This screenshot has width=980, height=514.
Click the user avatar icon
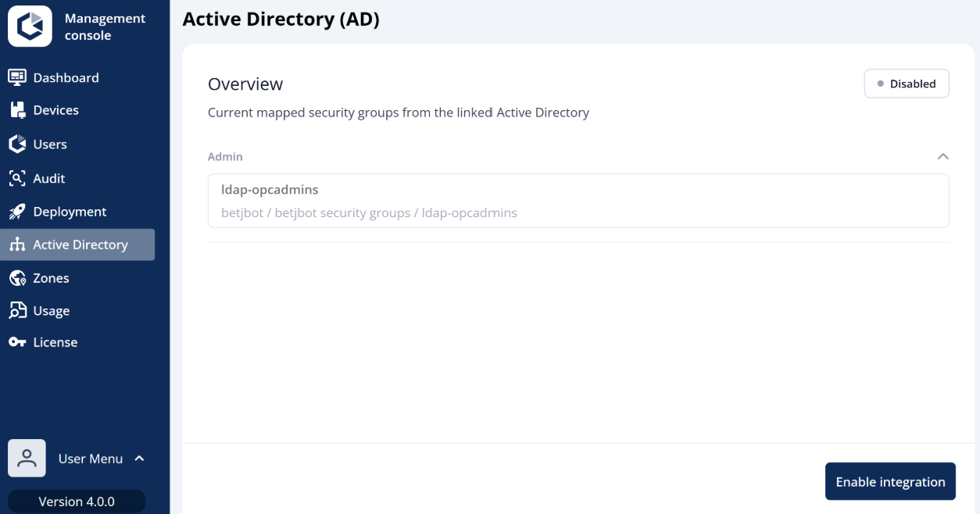click(27, 459)
